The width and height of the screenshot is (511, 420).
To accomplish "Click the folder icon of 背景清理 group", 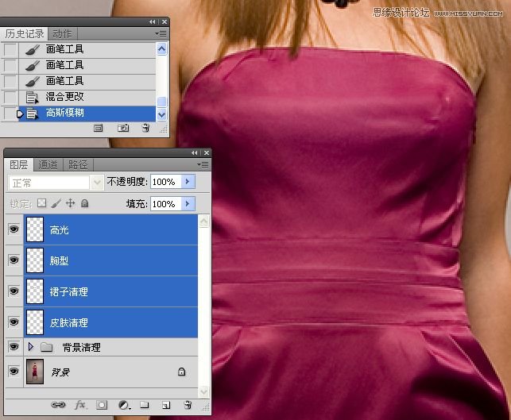I will pyautogui.click(x=47, y=347).
